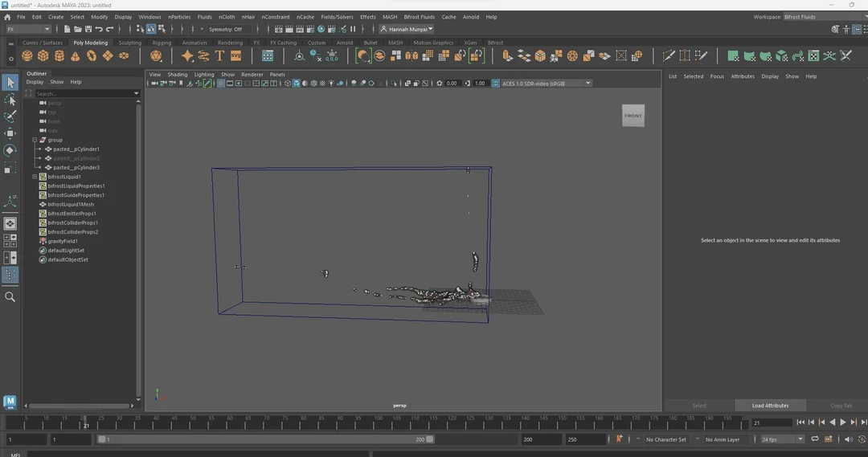Click the Load Attributes button
868x457 pixels.
[770, 406]
